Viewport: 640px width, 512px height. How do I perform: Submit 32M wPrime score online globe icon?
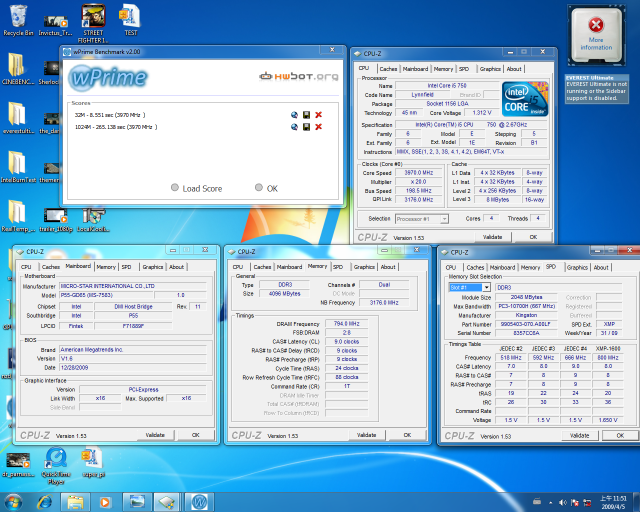point(294,115)
